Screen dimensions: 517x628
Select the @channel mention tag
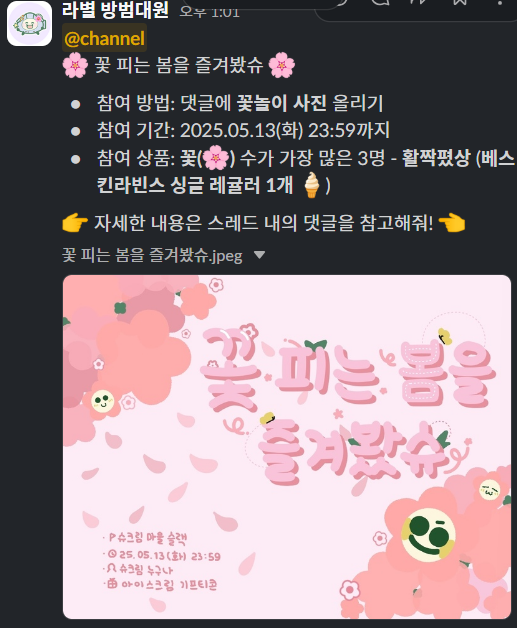coord(104,38)
